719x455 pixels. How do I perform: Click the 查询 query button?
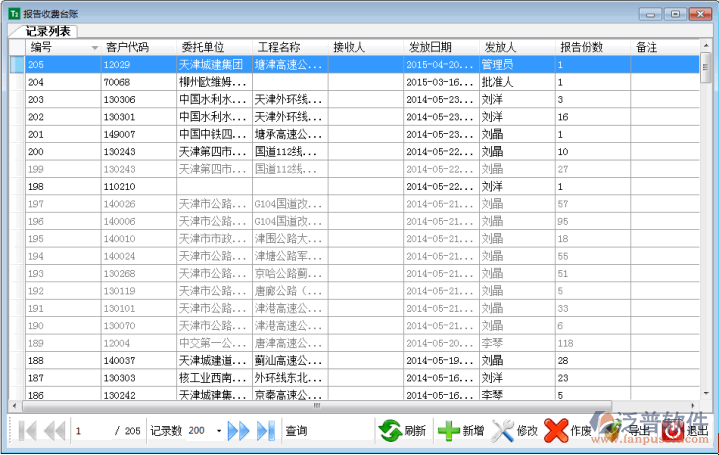click(296, 431)
